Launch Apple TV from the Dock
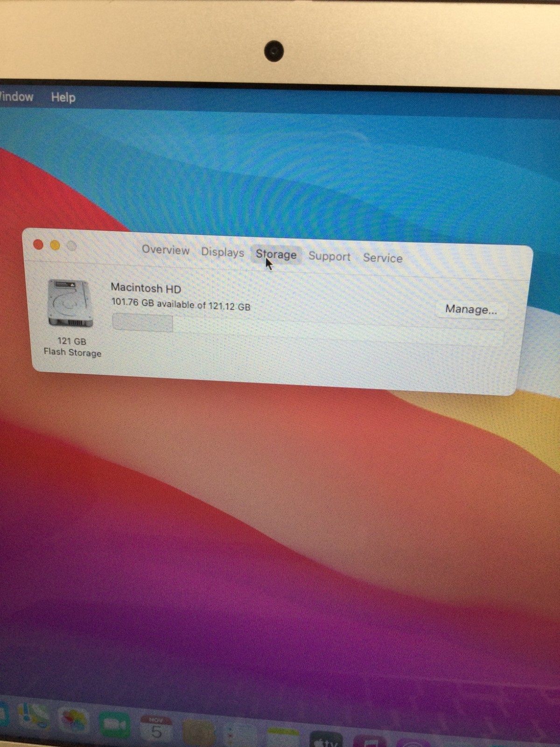 [x=326, y=740]
